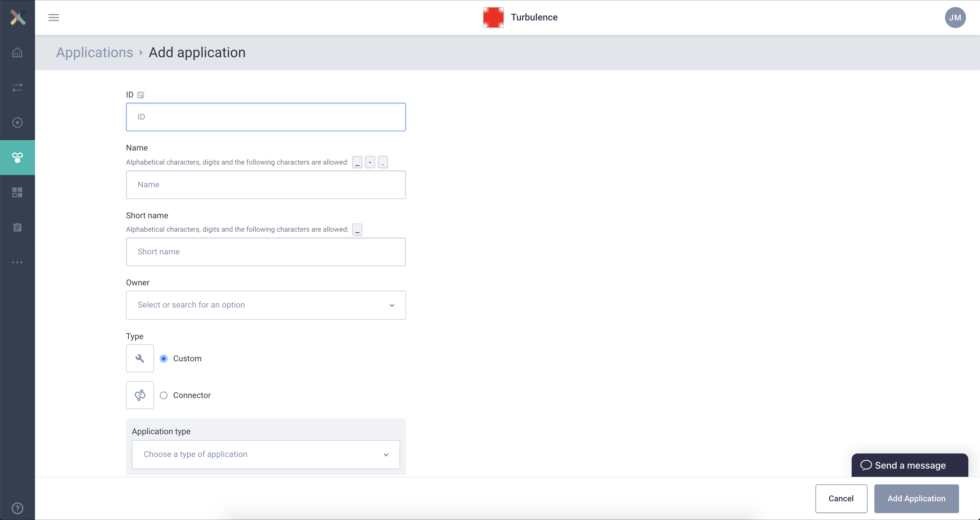Click the user avatar JM icon

(x=956, y=18)
